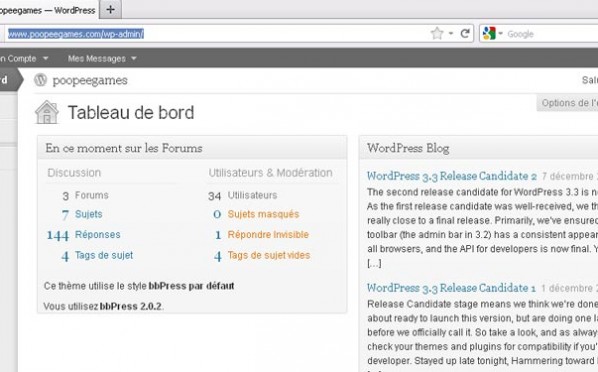Click the house dashboard icon
The image size is (598, 372).
click(x=47, y=112)
